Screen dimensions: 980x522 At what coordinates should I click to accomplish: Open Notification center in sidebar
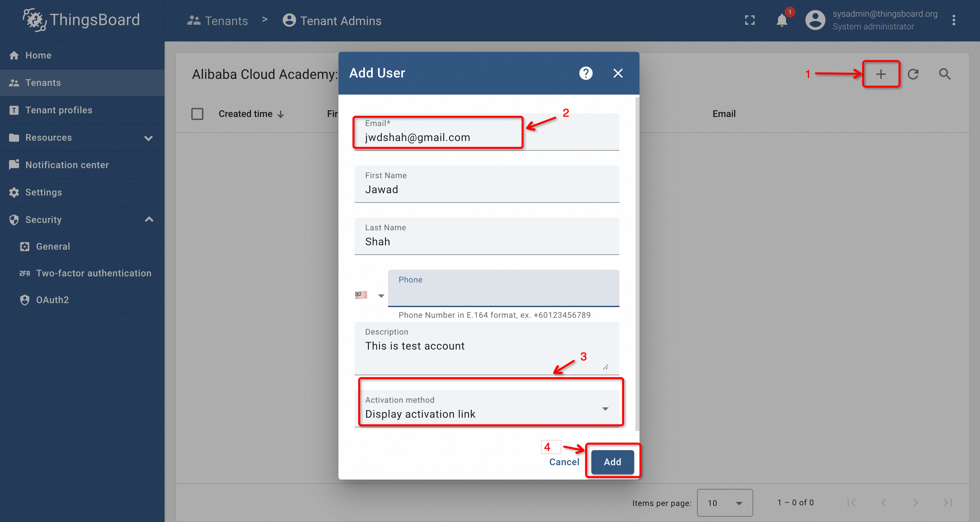82,165
